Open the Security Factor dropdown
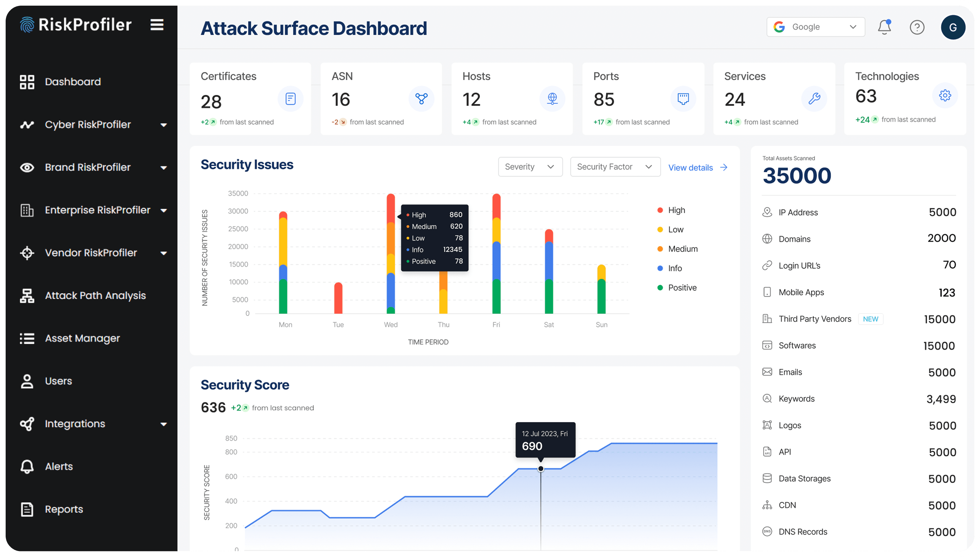980x557 pixels. pyautogui.click(x=615, y=167)
